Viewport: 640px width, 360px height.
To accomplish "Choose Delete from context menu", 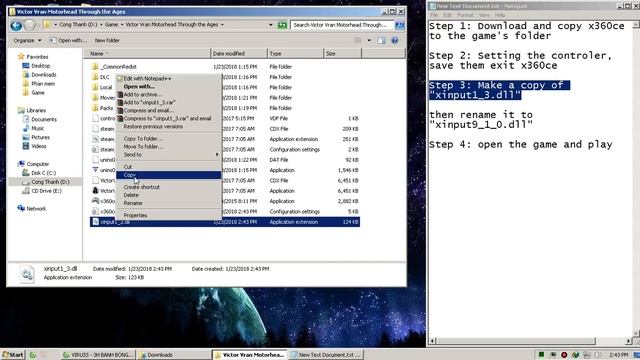I will click(x=169, y=195).
